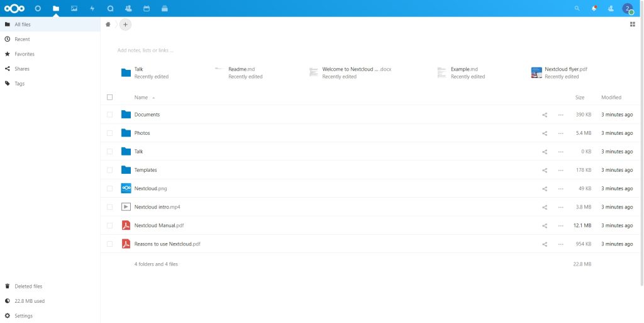This screenshot has height=323, width=644.
Task: Click the Nextcloud logo in header
Action: (x=14, y=8)
